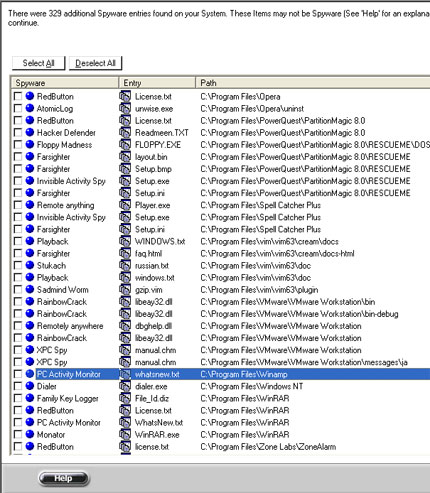
Task: Click the blue ball icon beside Dialer
Action: (x=30, y=386)
